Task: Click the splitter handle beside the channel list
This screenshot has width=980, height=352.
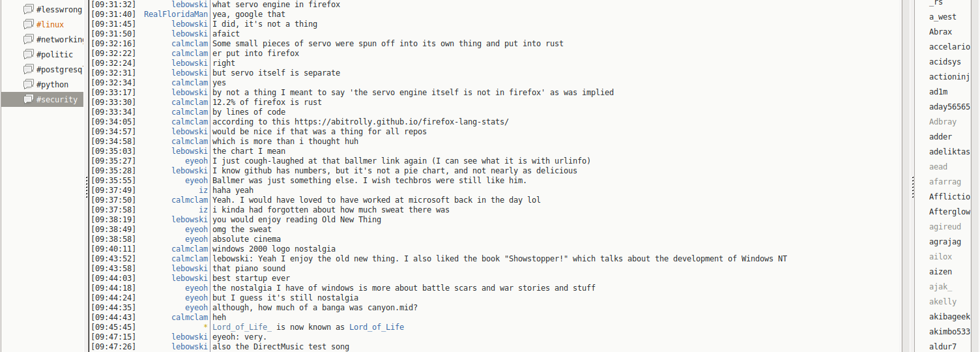Action: (87, 189)
